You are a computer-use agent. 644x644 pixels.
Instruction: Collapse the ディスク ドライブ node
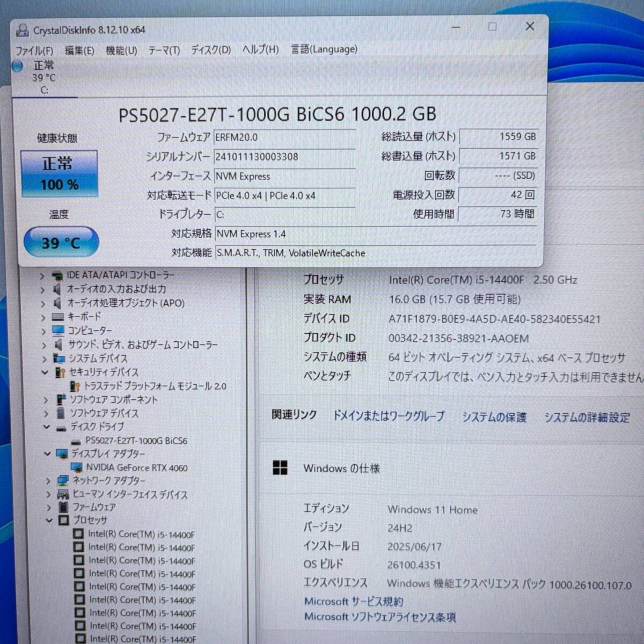(x=47, y=427)
